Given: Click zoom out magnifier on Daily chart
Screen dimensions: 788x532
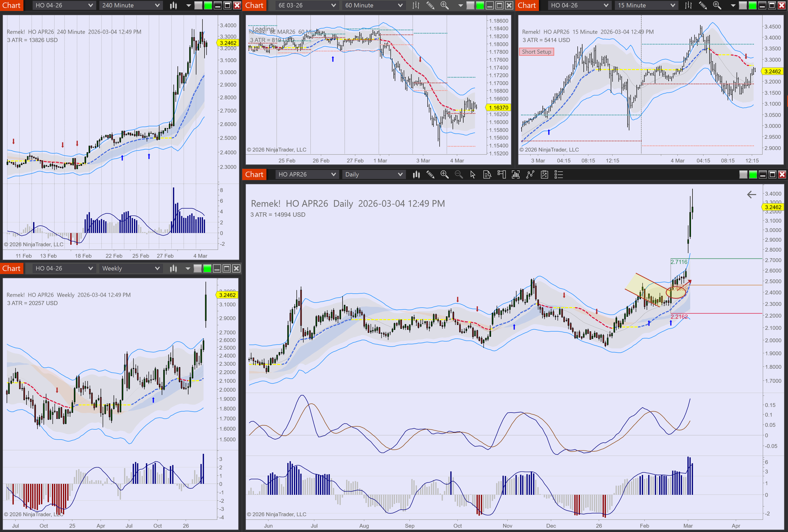Looking at the screenshot, I should (x=458, y=174).
